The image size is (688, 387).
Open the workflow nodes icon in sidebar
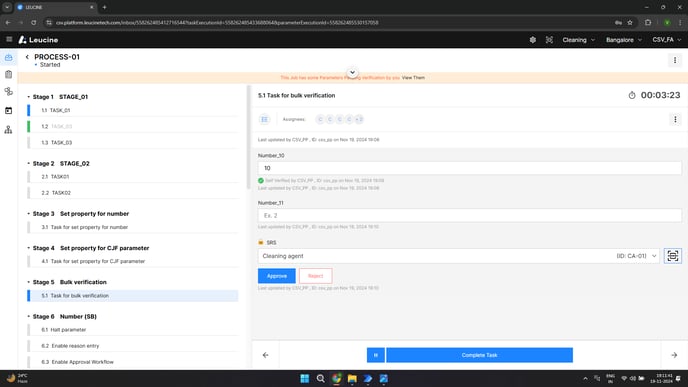click(8, 91)
